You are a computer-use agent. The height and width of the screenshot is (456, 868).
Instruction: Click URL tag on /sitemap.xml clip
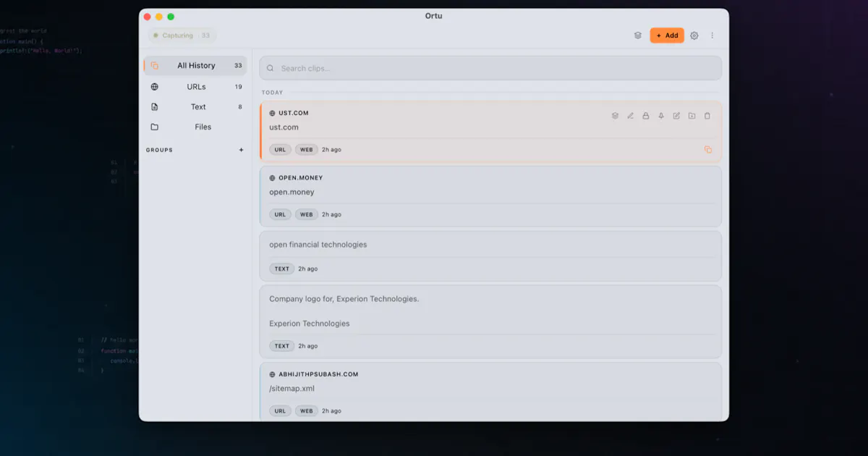280,411
